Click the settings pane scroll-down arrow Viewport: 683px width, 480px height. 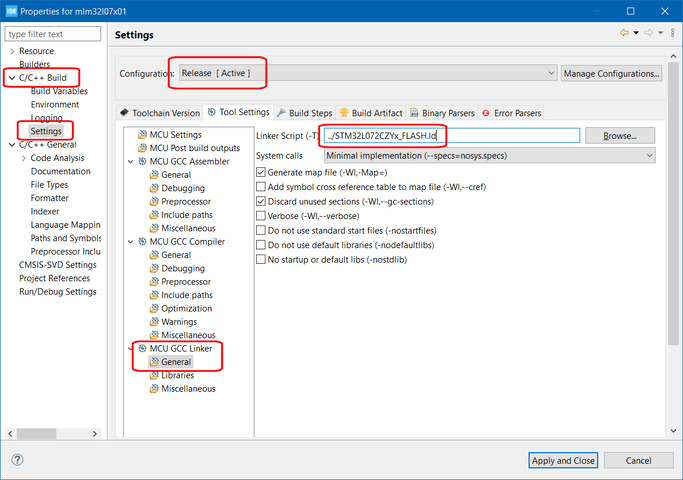coord(673,431)
